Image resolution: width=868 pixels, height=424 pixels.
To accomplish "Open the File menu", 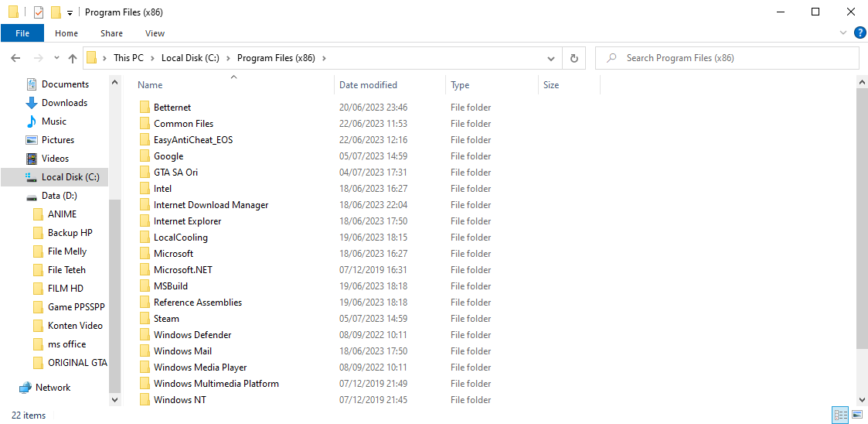I will coord(22,33).
